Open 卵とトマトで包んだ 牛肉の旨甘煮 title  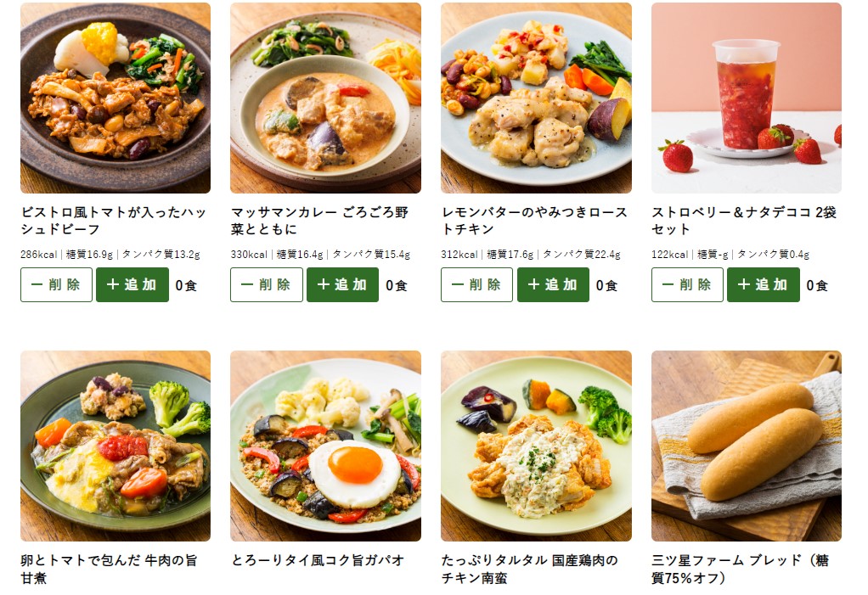click(x=109, y=569)
